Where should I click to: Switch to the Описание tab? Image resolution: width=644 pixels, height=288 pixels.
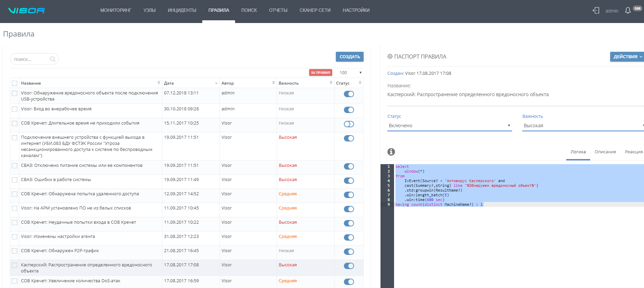[x=605, y=152]
